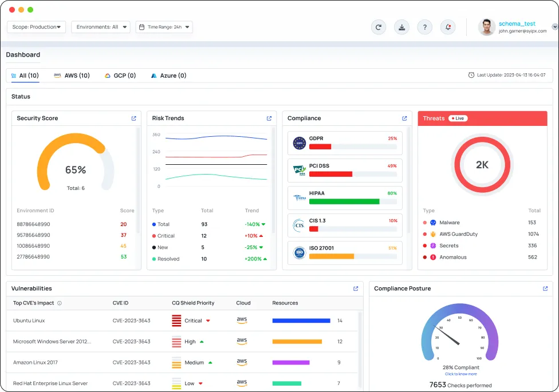Screen dimensions: 559x392
Task: Select the GCP (0) tab
Action: 120,76
